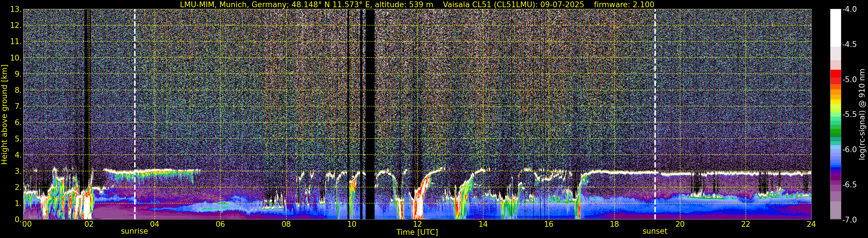Click the '-7.0' colorbar tick label
The height and width of the screenshot is (238, 868).
pos(850,220)
